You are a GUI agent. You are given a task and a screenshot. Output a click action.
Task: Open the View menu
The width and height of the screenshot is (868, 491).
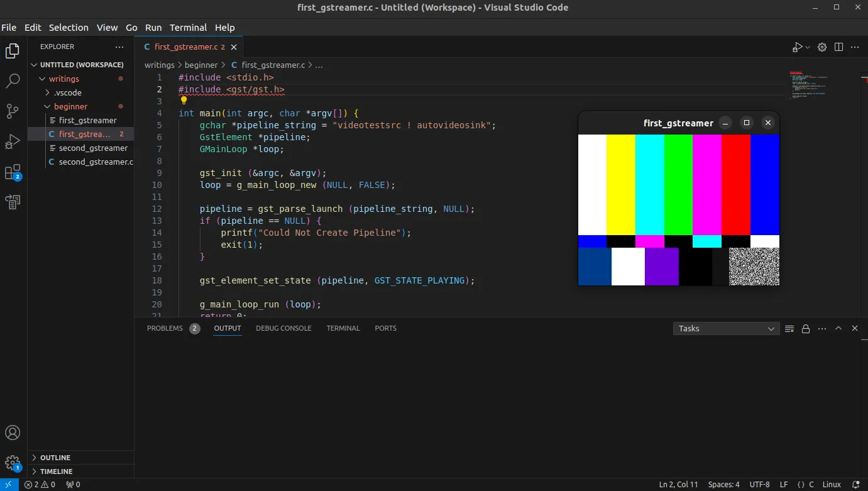[107, 28]
